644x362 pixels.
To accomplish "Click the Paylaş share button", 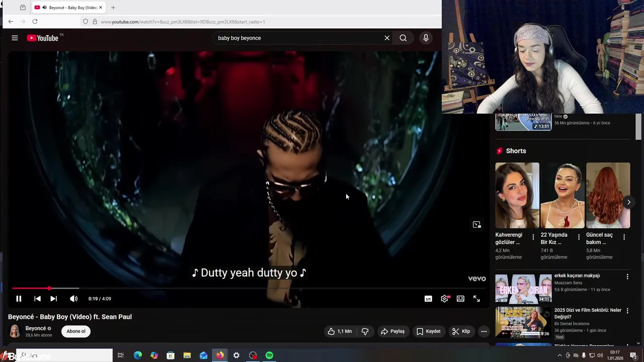I will [393, 331].
